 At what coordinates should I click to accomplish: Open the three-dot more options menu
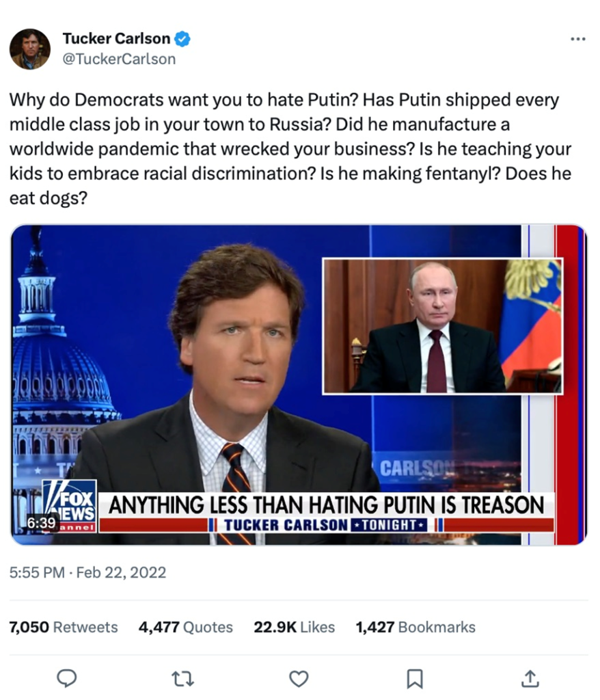(x=577, y=39)
